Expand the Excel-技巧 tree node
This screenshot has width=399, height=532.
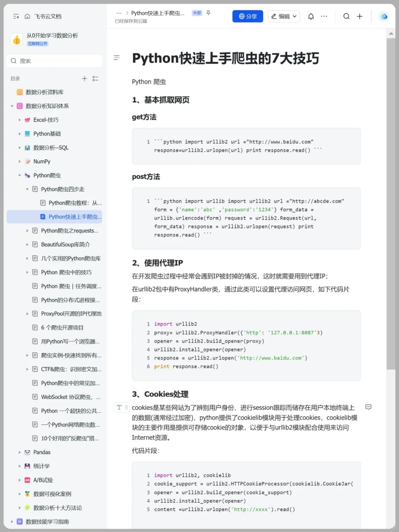tap(20, 119)
